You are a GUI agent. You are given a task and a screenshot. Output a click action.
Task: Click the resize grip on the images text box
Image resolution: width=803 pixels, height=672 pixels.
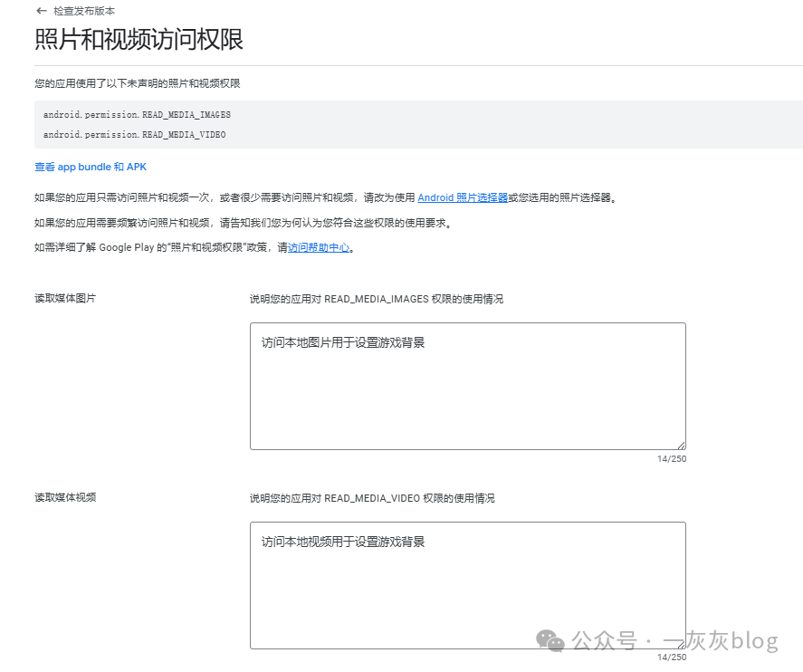681,445
